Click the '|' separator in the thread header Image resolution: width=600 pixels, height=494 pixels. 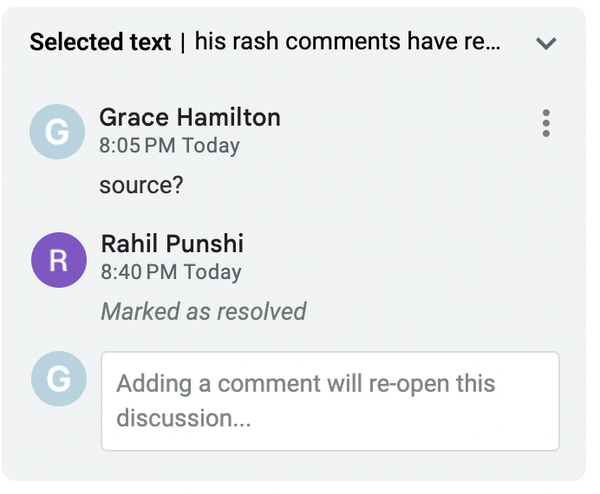click(x=183, y=42)
